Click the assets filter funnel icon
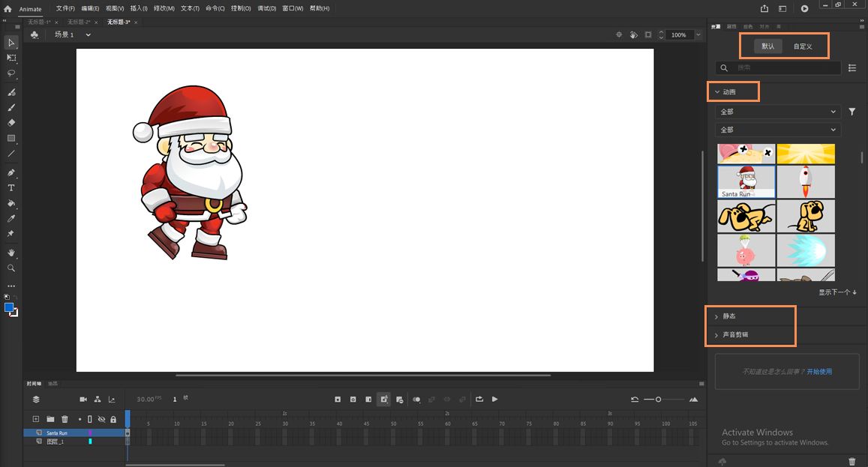This screenshot has width=868, height=467. [852, 112]
